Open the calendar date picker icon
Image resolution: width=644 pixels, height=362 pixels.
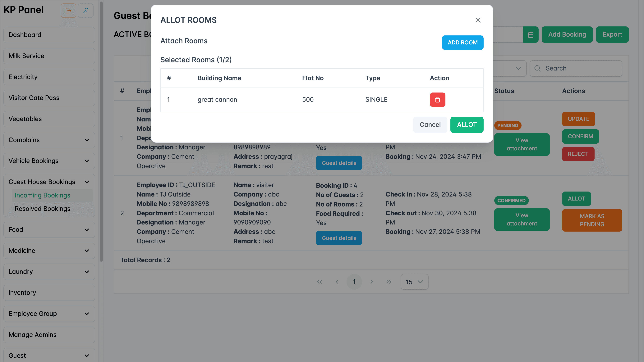531,34
